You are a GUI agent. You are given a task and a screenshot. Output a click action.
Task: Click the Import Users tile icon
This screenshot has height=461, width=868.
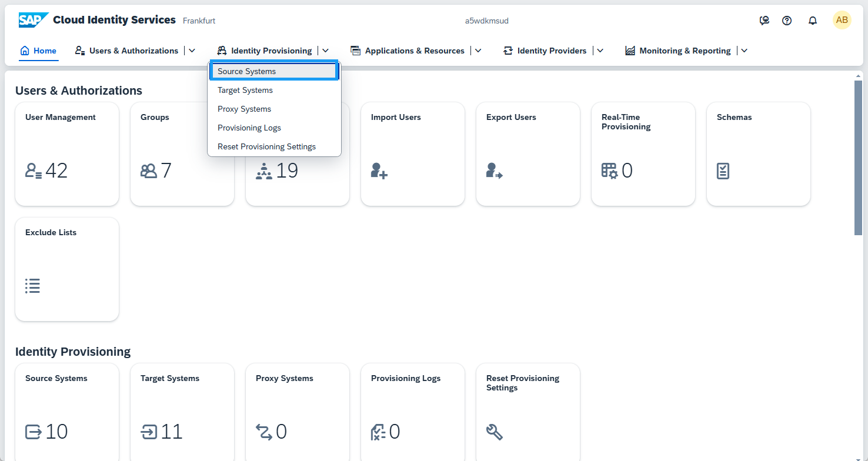click(x=379, y=171)
